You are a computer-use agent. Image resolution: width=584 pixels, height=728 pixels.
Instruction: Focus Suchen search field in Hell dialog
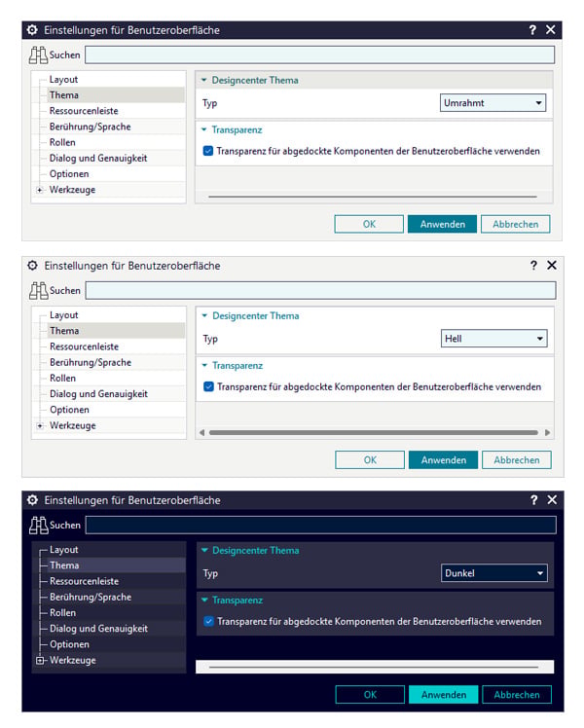pos(321,290)
